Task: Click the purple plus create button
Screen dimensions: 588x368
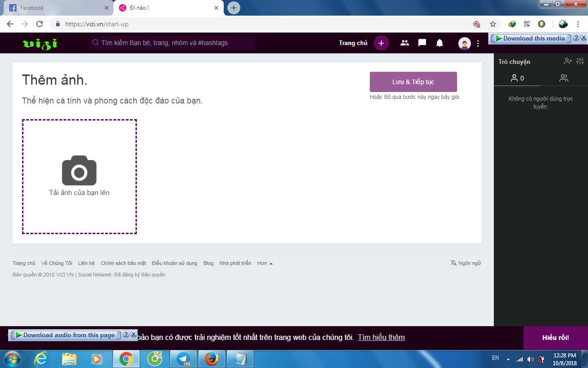Action: tap(381, 43)
